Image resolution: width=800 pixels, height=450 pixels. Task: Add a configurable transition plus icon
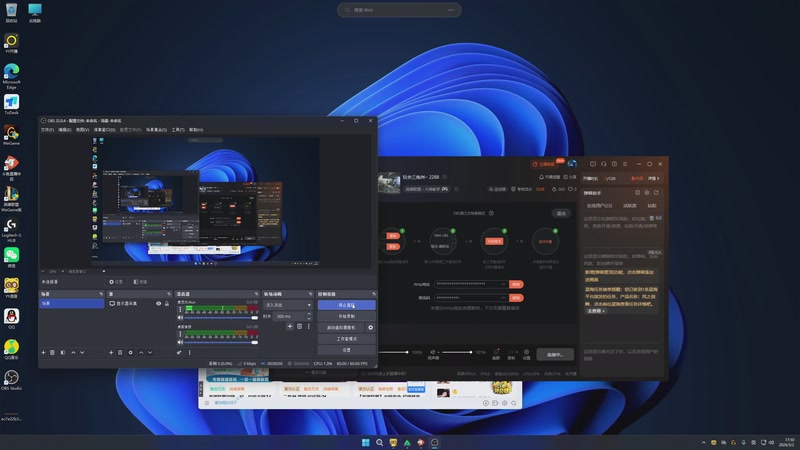(290, 327)
